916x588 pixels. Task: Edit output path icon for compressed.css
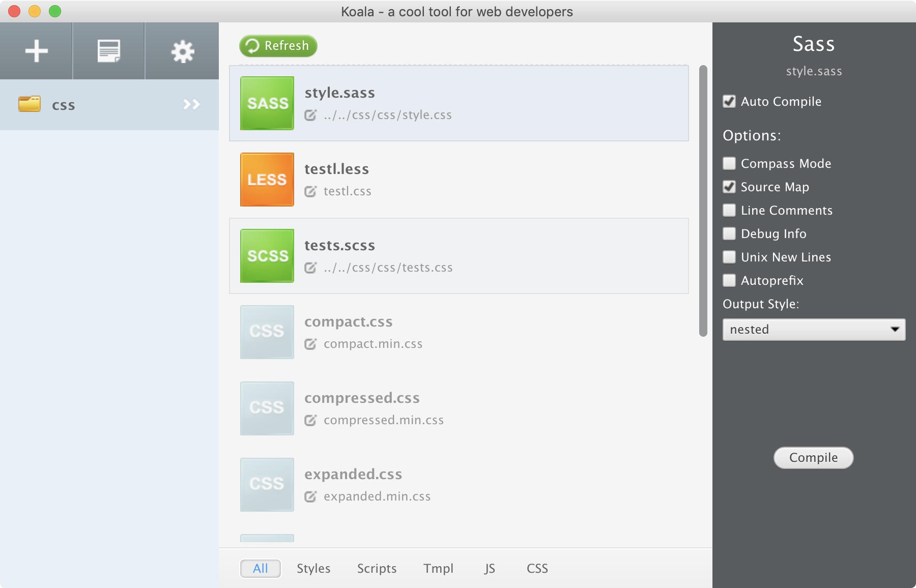point(310,420)
